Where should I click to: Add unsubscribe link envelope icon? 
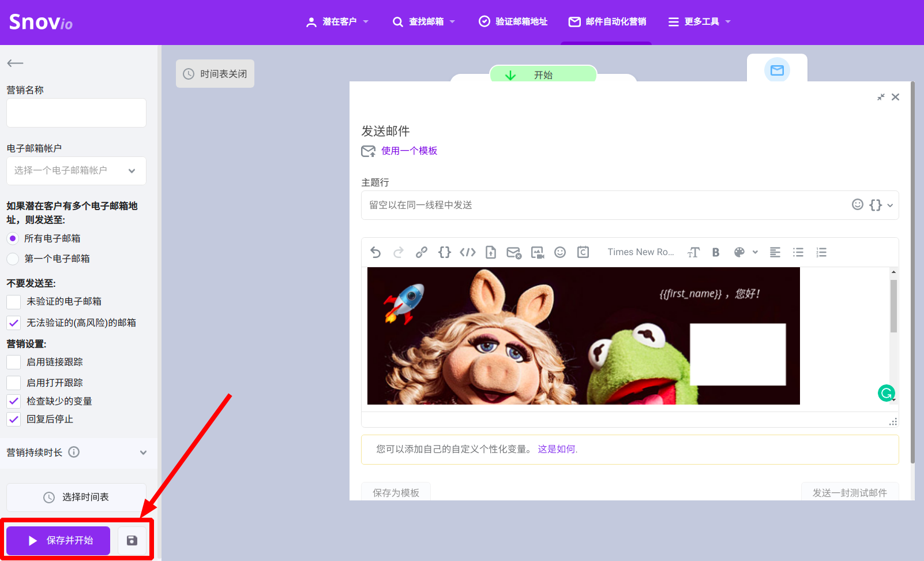coord(514,252)
